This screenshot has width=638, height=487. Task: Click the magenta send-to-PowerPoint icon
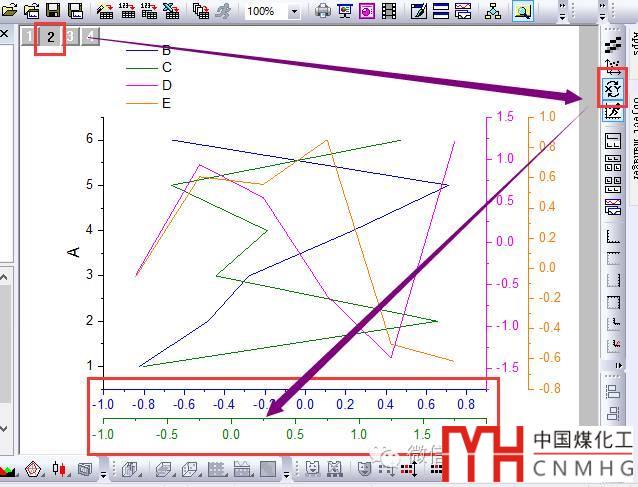click(367, 11)
